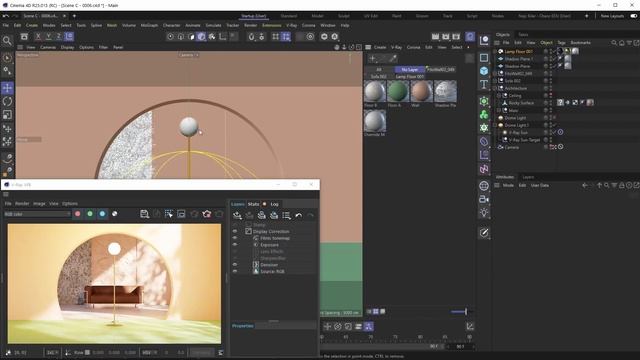Toggle visibility eye of Exposure layer
Screen dimensions: 640x360
[235, 244]
